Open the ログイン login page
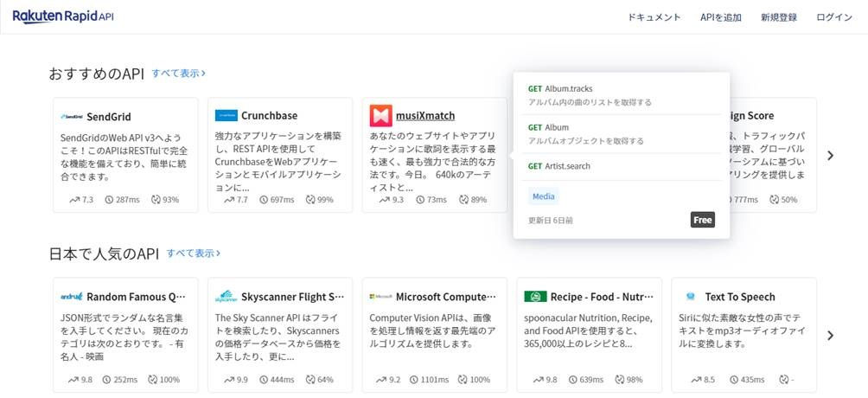This screenshot has height=398, width=868. tap(834, 17)
